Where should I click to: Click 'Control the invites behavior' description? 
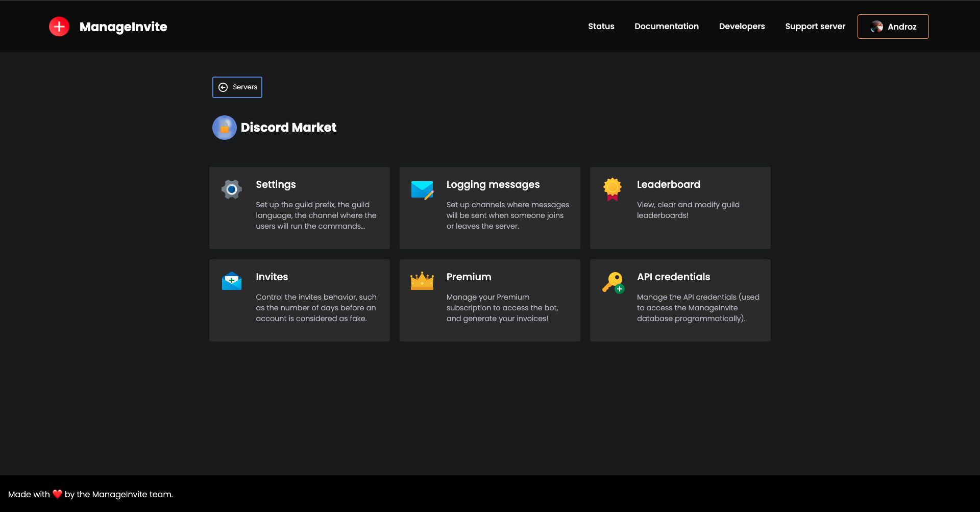point(316,308)
